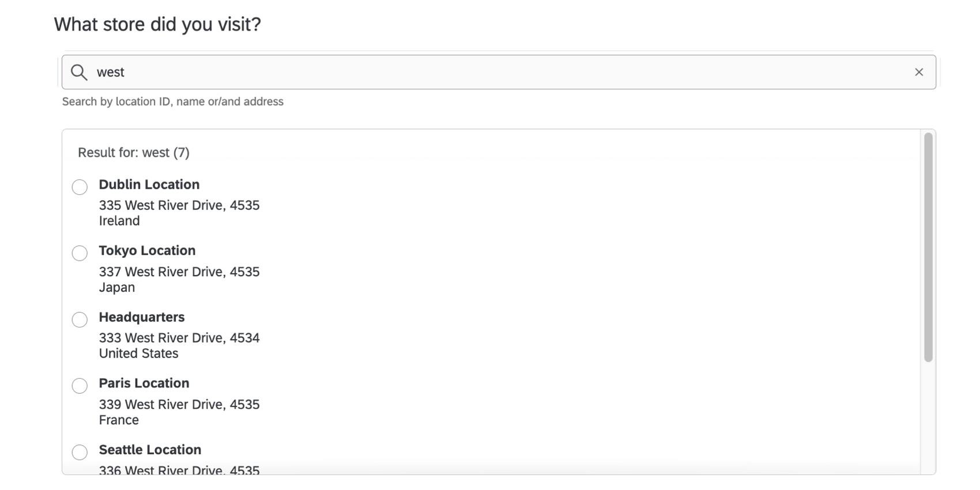980x490 pixels.
Task: Click the Paris Location label text
Action: point(144,383)
